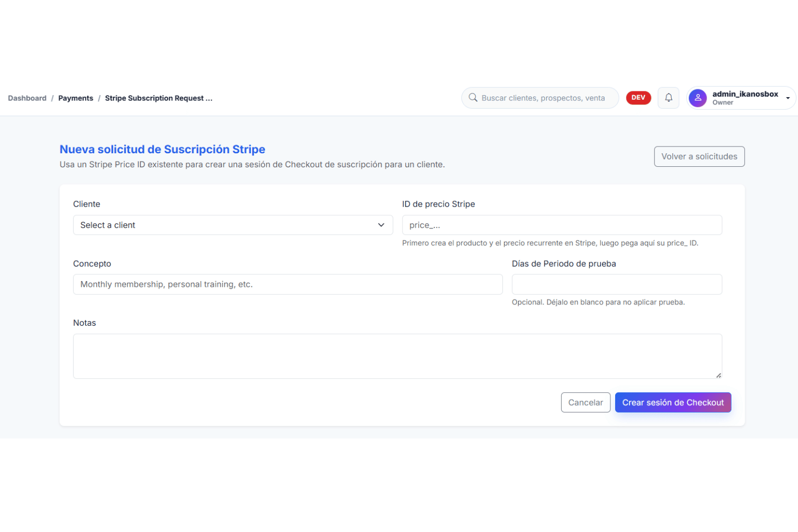Focus the Buscar clientes search box
Viewport: 798px width, 532px height.
[540, 98]
